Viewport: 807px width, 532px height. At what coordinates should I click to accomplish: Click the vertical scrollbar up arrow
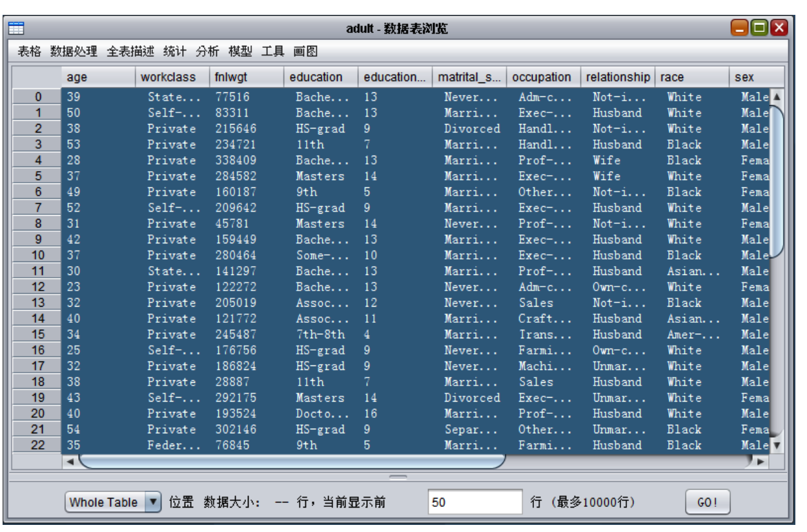pos(777,97)
